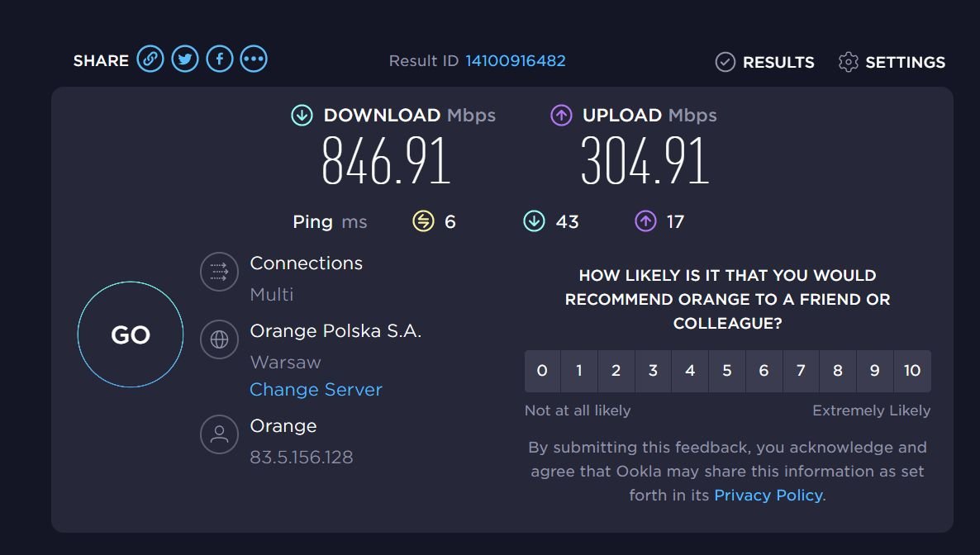This screenshot has height=555, width=980.
Task: Click the download latency icon
Action: pyautogui.click(x=534, y=221)
